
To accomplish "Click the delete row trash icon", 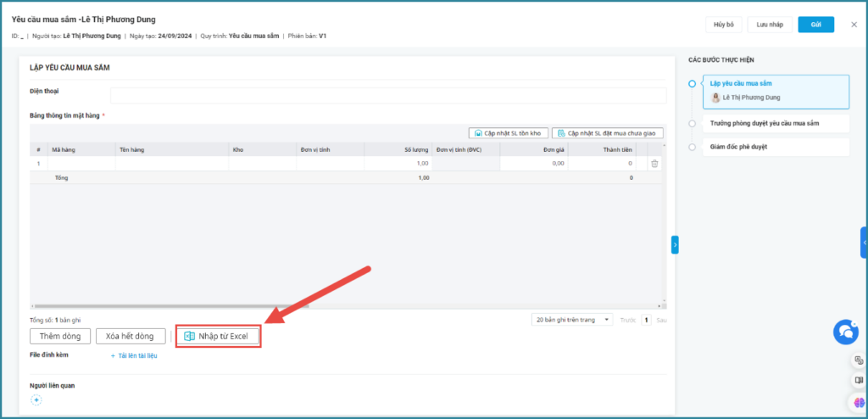I will (x=654, y=164).
